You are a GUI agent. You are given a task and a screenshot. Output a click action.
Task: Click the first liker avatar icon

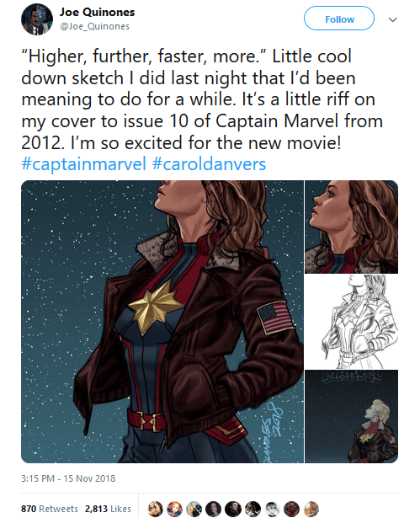(x=155, y=509)
